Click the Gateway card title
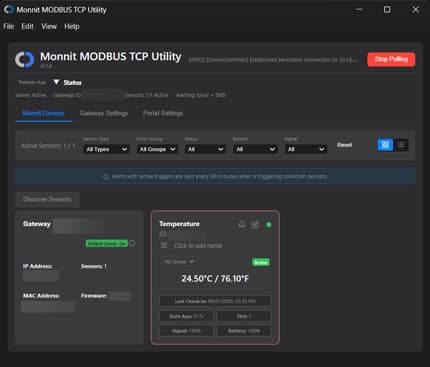This screenshot has width=430, height=367. click(37, 224)
